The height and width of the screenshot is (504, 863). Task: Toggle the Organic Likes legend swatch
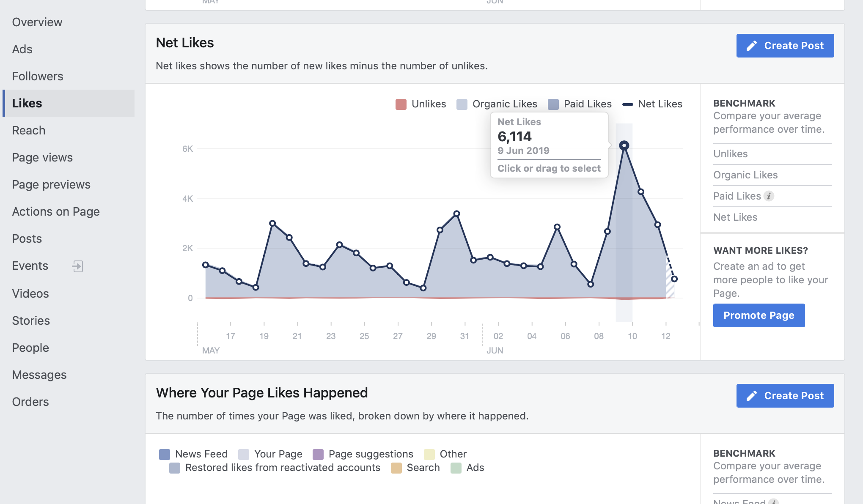[462, 104]
